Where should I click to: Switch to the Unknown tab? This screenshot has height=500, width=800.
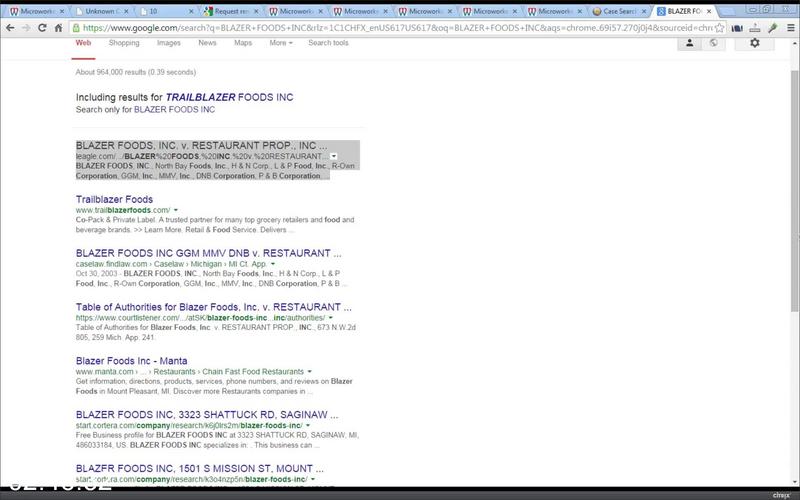[101, 11]
